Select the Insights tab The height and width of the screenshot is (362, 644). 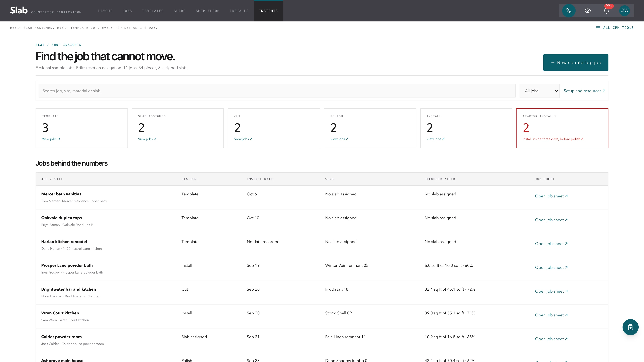(x=268, y=11)
